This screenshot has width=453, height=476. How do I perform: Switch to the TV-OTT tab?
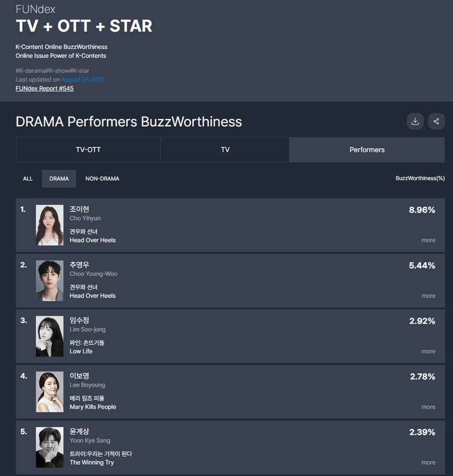point(88,150)
